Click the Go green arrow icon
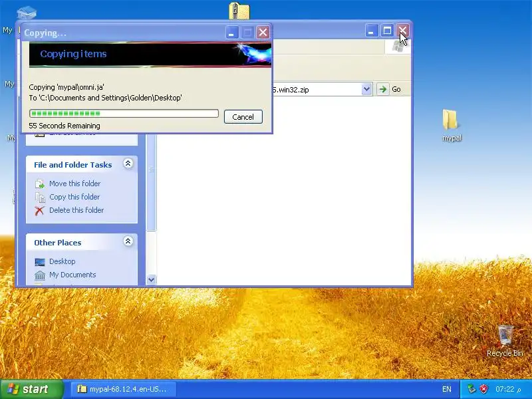532x399 pixels. coord(383,89)
